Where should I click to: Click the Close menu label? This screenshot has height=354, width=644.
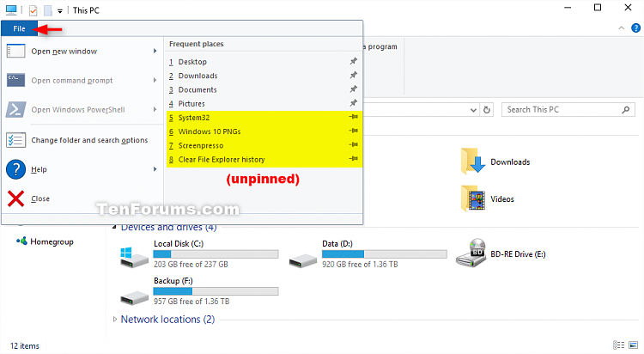(x=40, y=198)
